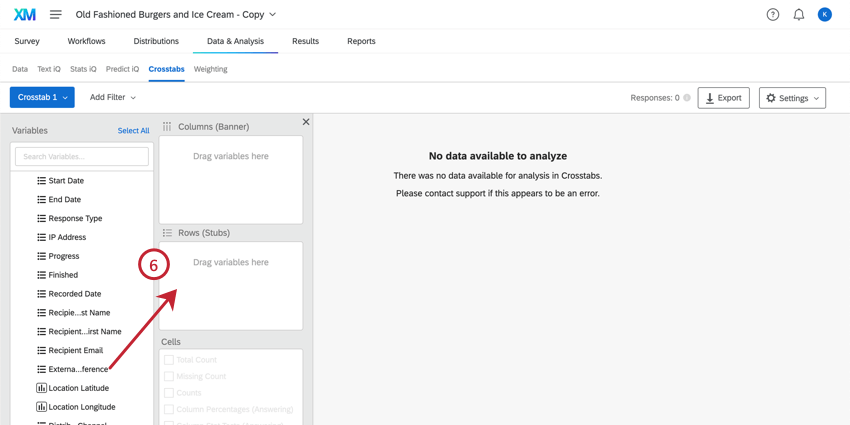This screenshot has height=425, width=850.
Task: Click the responses info icon
Action: tap(687, 98)
